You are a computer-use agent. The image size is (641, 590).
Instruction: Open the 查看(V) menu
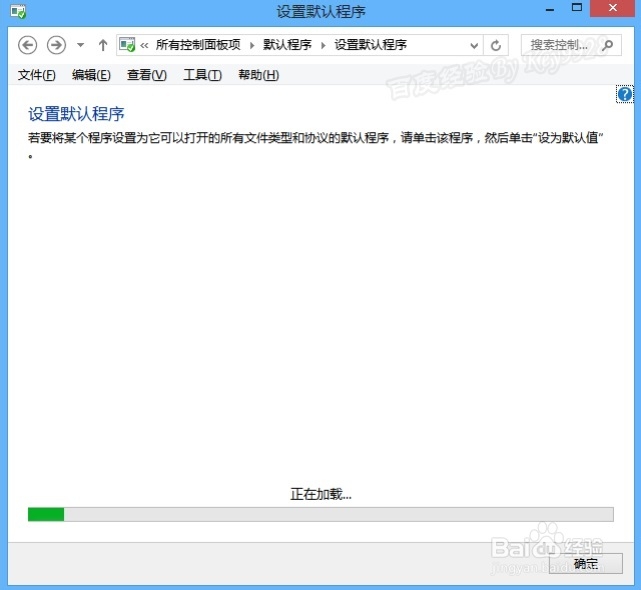click(147, 75)
